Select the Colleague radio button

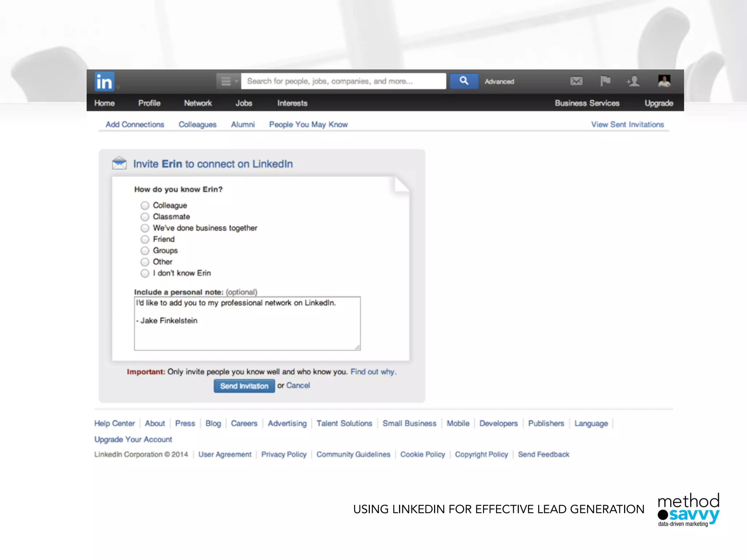point(145,206)
